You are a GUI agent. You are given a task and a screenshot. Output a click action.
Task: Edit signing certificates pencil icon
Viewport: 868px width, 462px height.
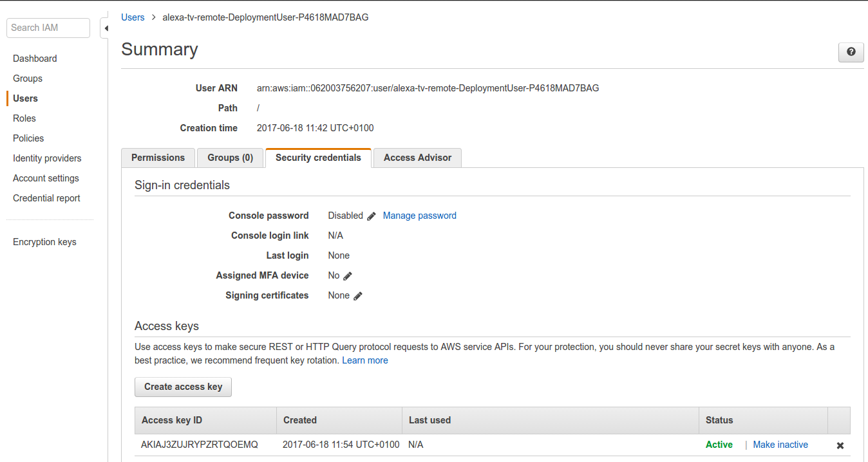[x=358, y=296]
